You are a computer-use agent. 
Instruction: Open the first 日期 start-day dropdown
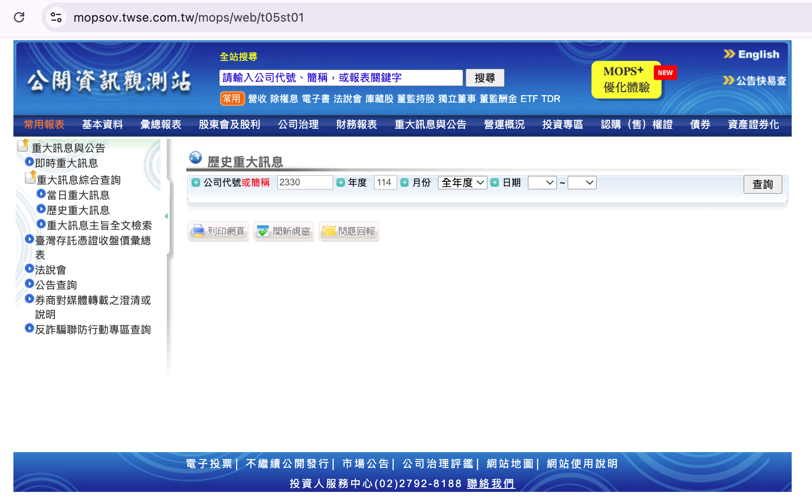click(x=542, y=183)
